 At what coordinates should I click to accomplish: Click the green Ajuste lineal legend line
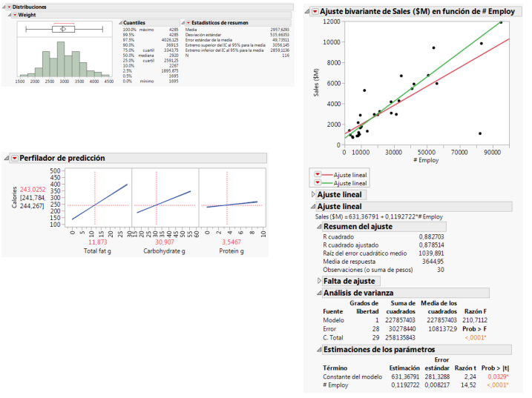click(327, 183)
